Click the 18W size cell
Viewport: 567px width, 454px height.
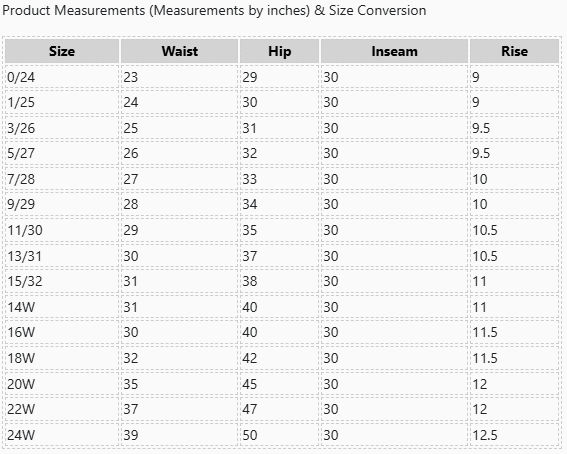point(62,358)
